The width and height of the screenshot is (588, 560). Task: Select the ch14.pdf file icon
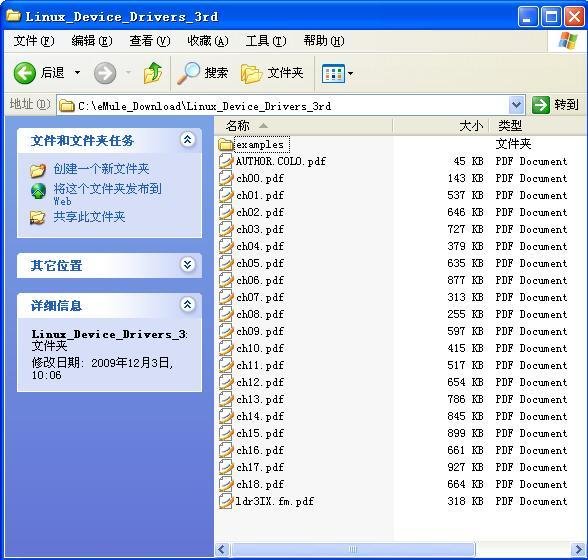pyautogui.click(x=226, y=416)
